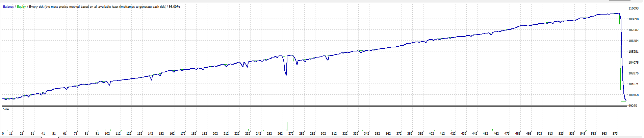Click the x-axis label 222
The width and height of the screenshot is (644, 138).
pos(237,134)
